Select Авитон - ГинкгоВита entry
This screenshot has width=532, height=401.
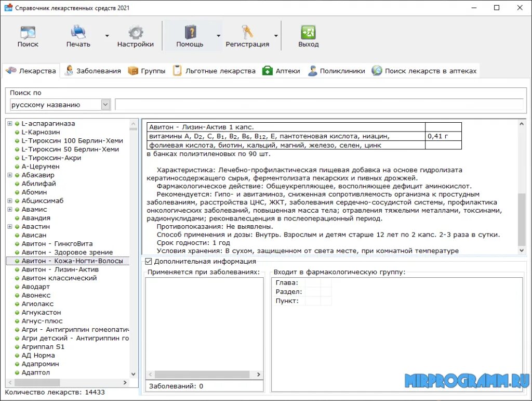(57, 244)
